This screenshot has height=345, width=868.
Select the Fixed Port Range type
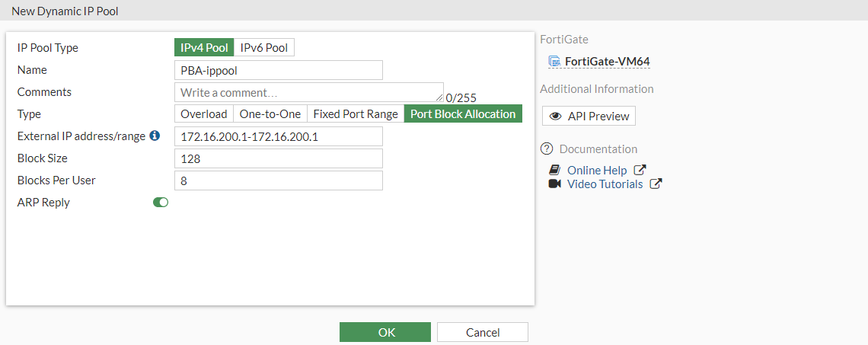(x=356, y=114)
